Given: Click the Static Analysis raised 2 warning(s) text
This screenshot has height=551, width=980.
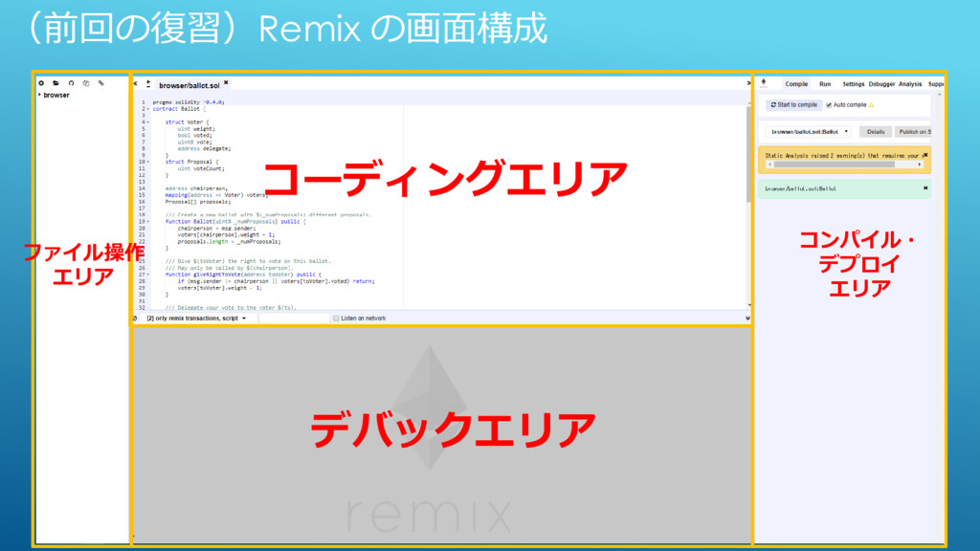Looking at the screenshot, I should pos(842,156).
